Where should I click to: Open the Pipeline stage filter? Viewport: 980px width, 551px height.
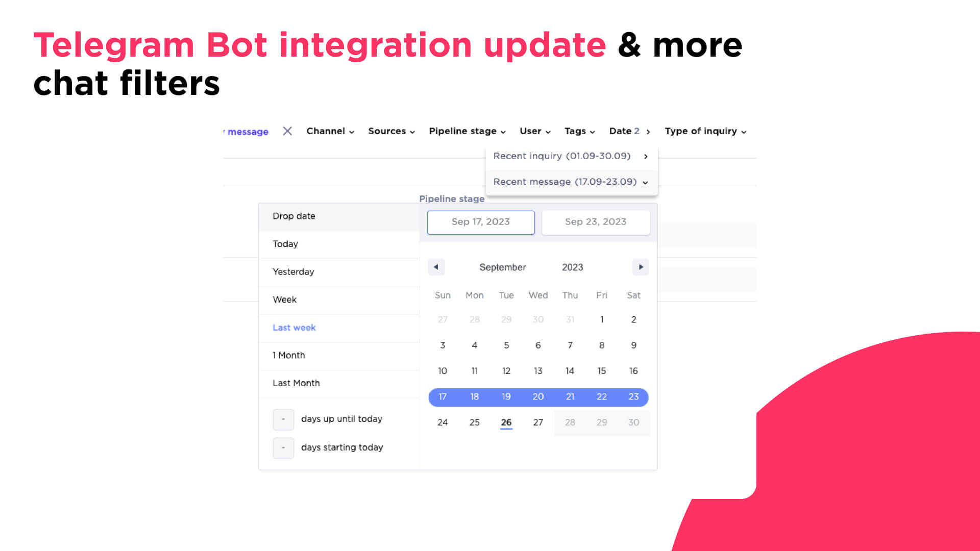(x=467, y=131)
